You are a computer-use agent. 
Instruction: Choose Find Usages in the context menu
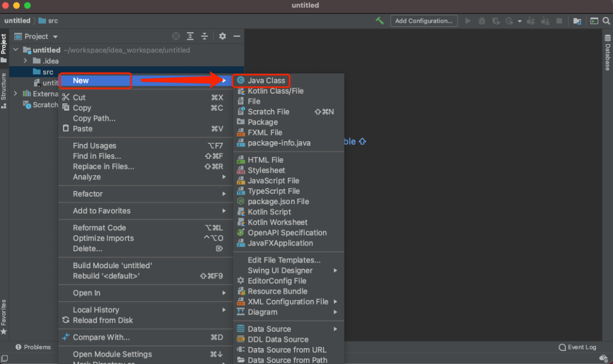tap(145, 146)
